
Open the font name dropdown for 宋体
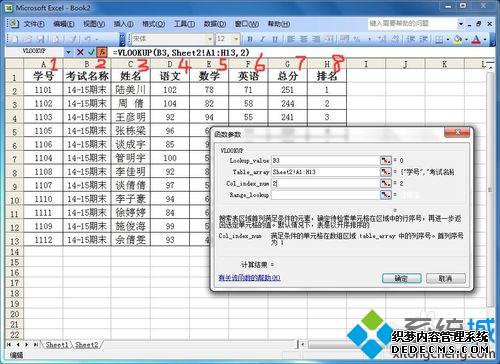coord(210,39)
